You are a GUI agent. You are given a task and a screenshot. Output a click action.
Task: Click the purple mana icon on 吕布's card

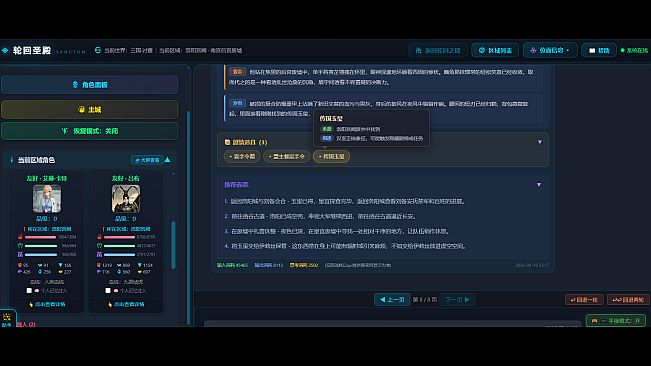pos(99,254)
